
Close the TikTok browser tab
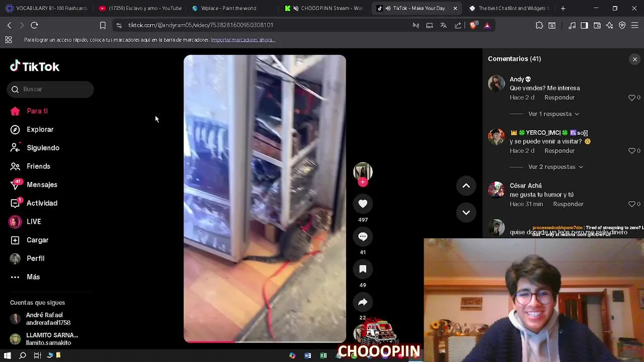coord(455,8)
